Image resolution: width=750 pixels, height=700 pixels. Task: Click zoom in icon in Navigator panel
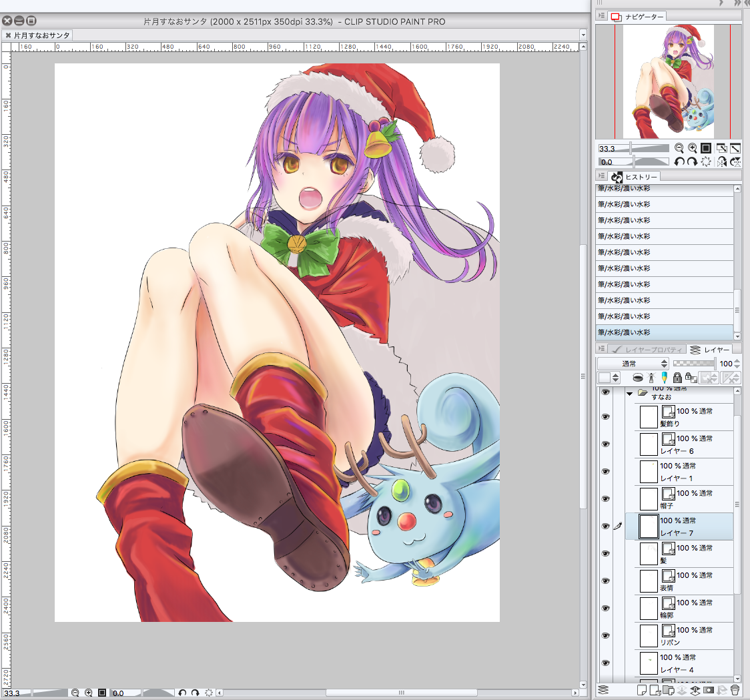tap(692, 148)
